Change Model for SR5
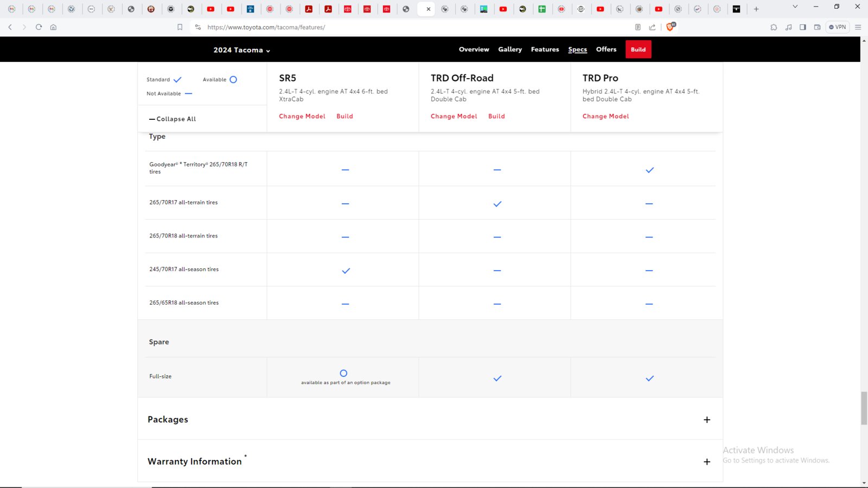The image size is (868, 488). click(x=302, y=116)
